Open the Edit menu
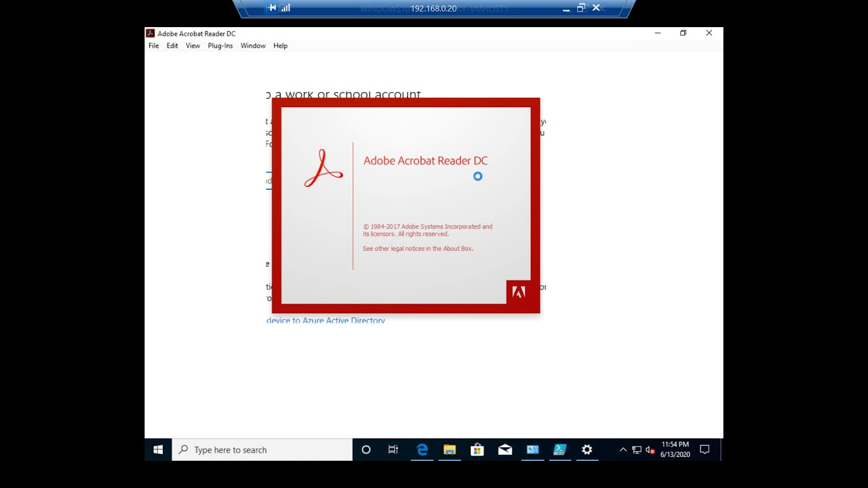 tap(172, 45)
